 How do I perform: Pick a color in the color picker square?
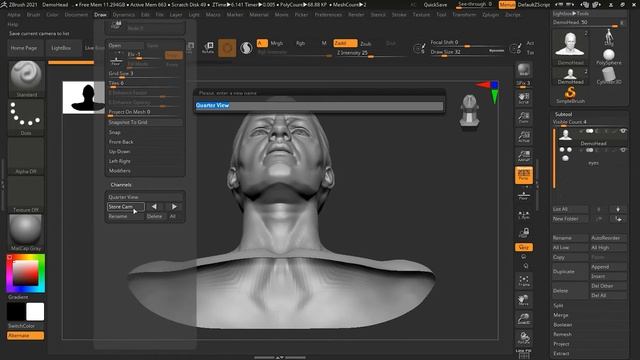point(25,273)
